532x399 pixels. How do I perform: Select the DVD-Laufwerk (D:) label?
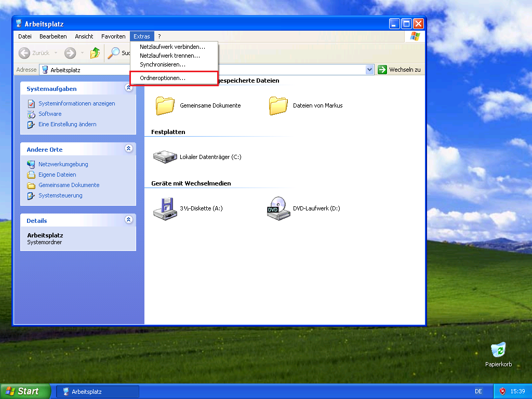[316, 208]
